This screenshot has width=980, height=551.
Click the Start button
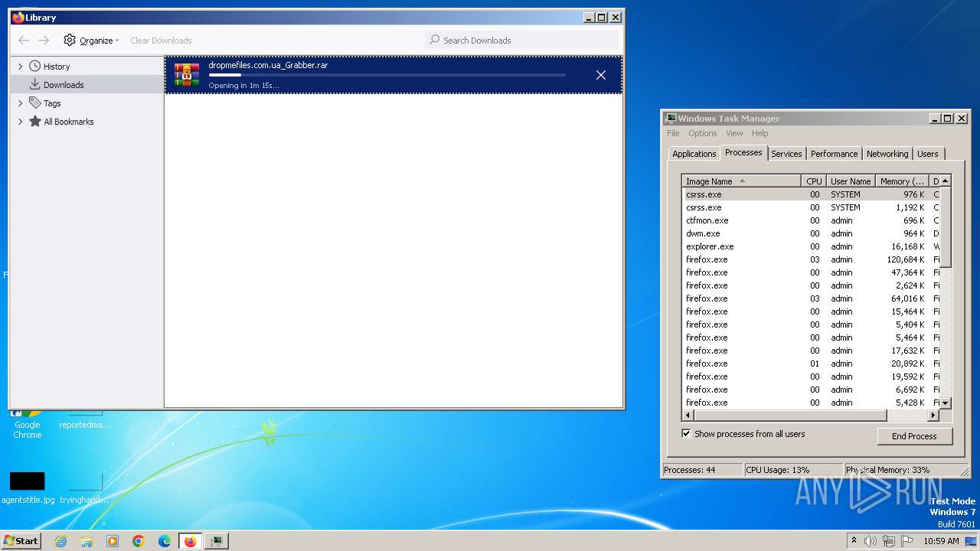[21, 541]
